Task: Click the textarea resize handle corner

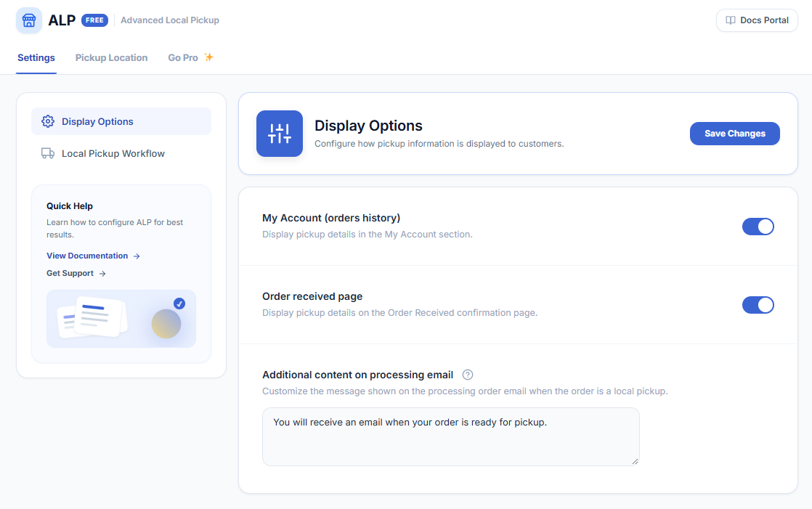Action: click(635, 461)
